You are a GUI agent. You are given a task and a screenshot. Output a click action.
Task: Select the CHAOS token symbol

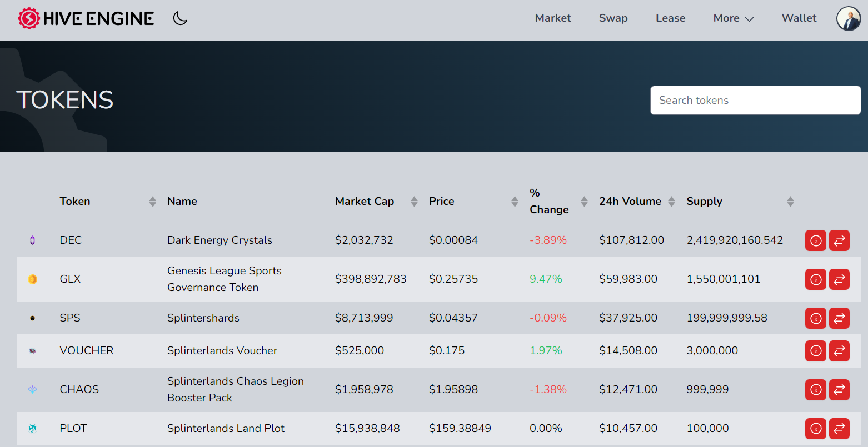point(79,389)
